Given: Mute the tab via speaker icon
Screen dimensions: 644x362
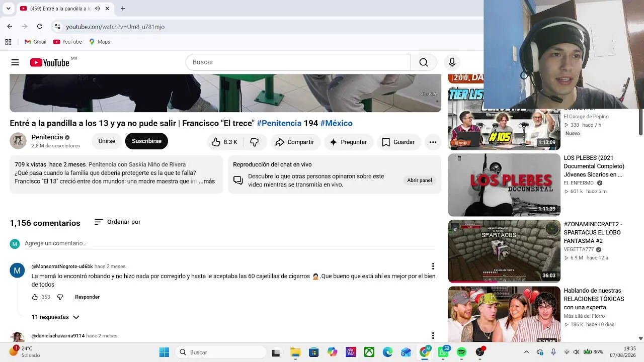Looking at the screenshot, I should (x=97, y=9).
